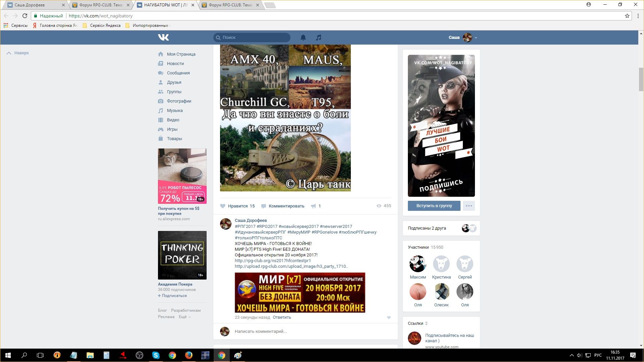
Task: Open Новости in the left menu
Action: pos(175,63)
